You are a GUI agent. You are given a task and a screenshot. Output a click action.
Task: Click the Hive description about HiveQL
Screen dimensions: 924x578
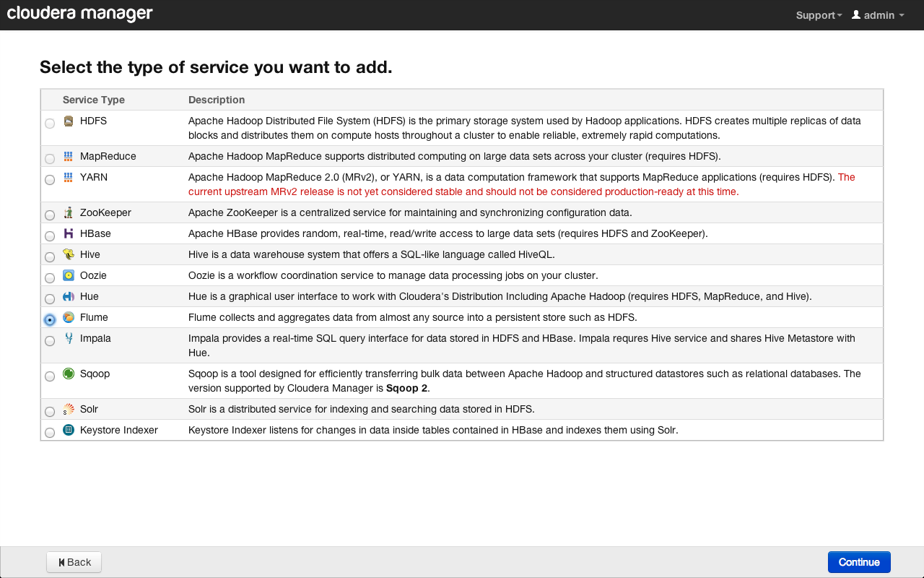372,254
